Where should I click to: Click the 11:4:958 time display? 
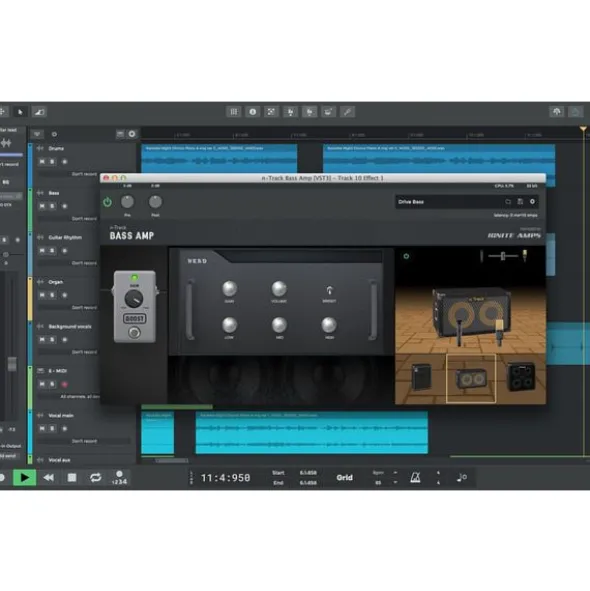tap(225, 478)
